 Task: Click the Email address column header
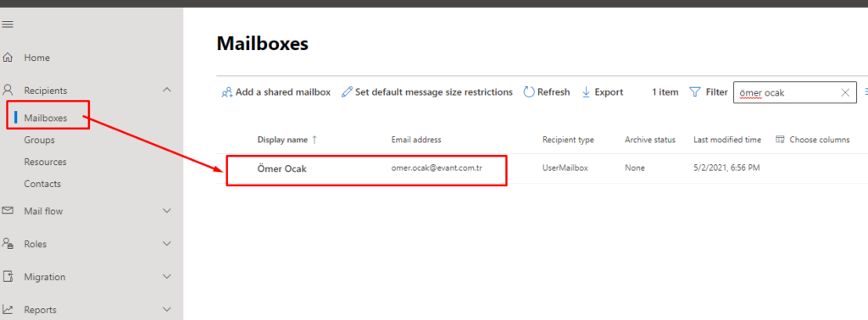(416, 140)
